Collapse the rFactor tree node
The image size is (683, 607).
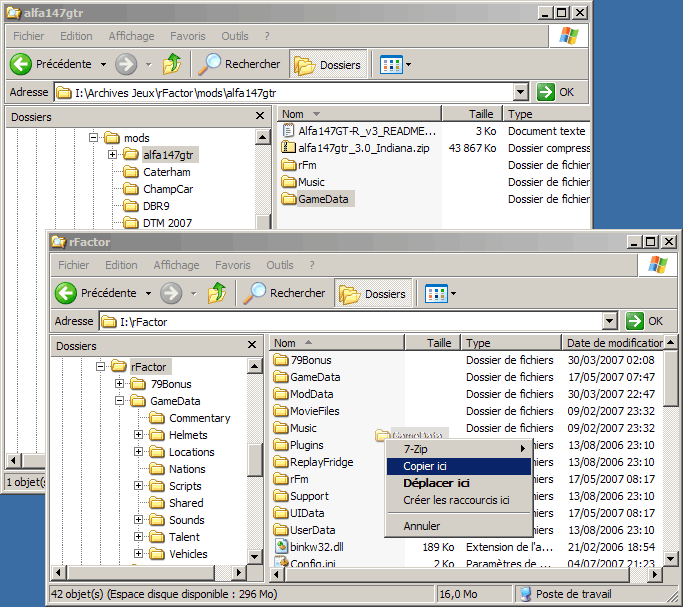point(100,366)
